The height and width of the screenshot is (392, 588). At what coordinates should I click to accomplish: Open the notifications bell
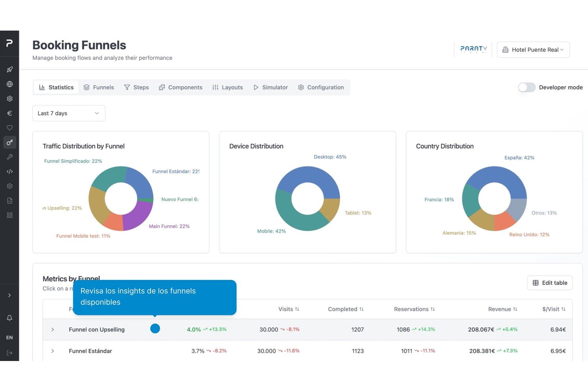coord(10,318)
